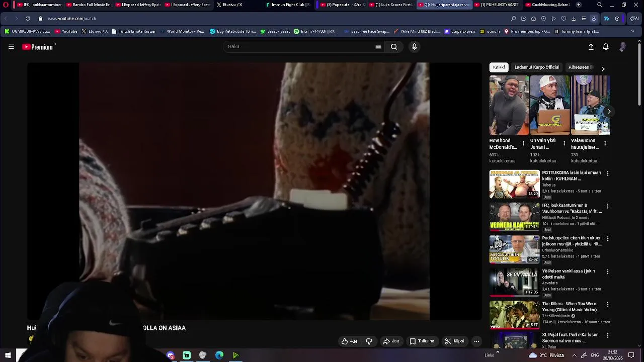Open more actions ellipsis below video
The width and height of the screenshot is (644, 362).
[476, 341]
